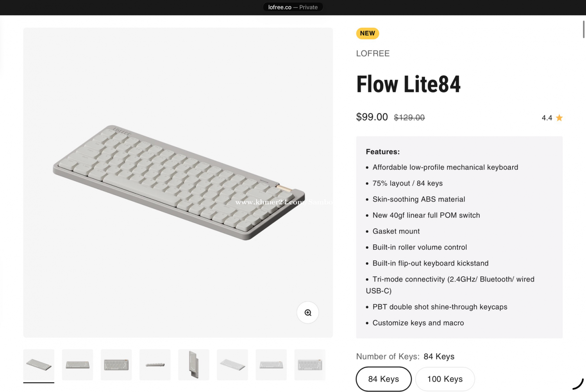Click the yellow NEW badge
The height and width of the screenshot is (392, 586).
367,33
